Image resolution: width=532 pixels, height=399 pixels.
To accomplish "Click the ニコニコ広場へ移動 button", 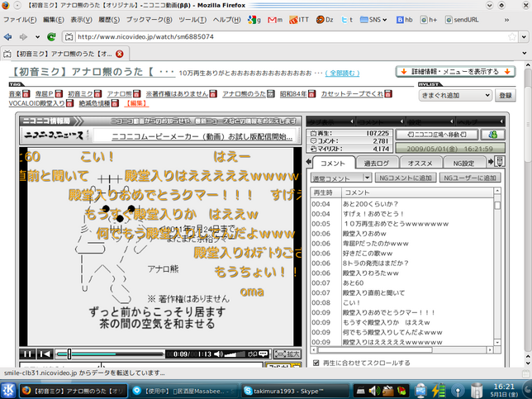I will pos(437,135).
